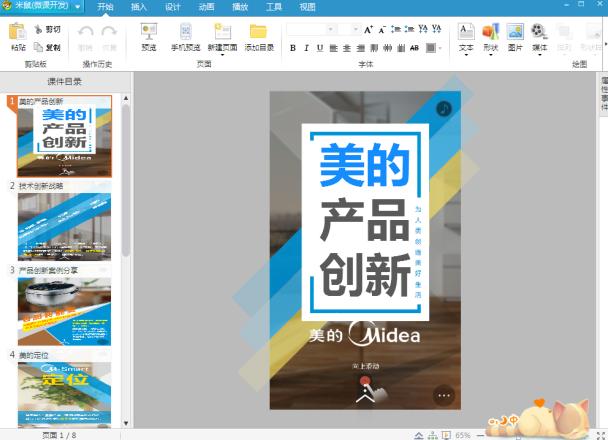Click the vertical text alignment icon
The height and width of the screenshot is (440, 608).
coord(401,48)
